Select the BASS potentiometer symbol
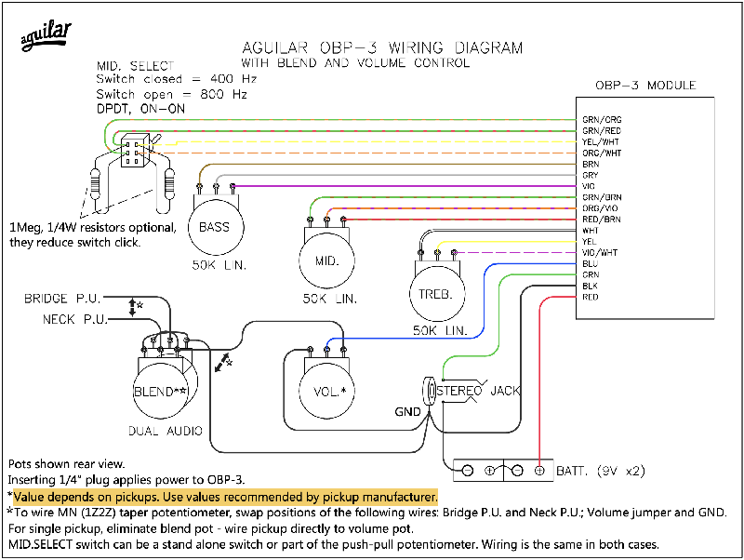Screen dimensions: 744x560 (216, 221)
